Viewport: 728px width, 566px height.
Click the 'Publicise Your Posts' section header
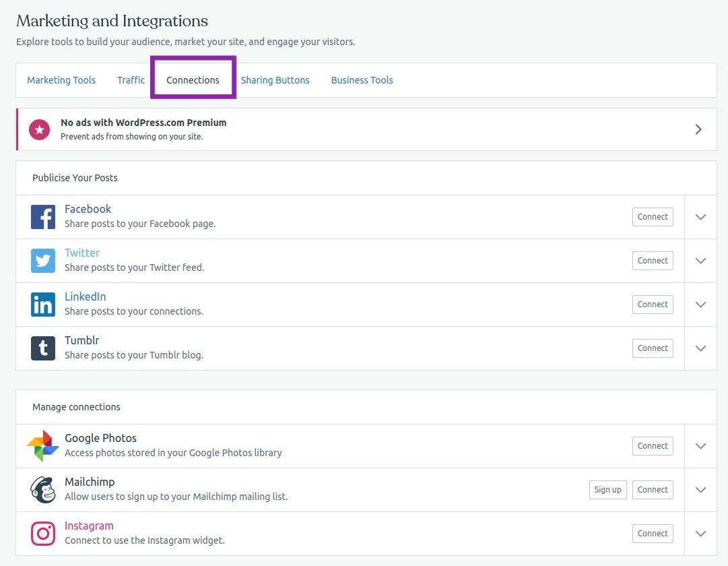tap(75, 178)
